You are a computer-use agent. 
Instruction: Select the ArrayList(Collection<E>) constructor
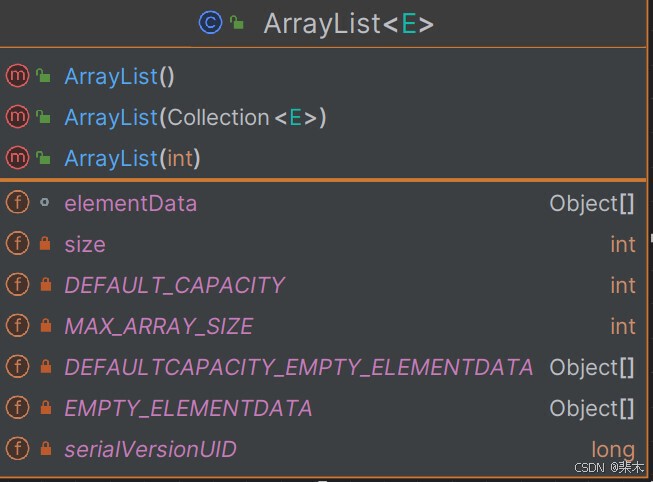(x=195, y=117)
